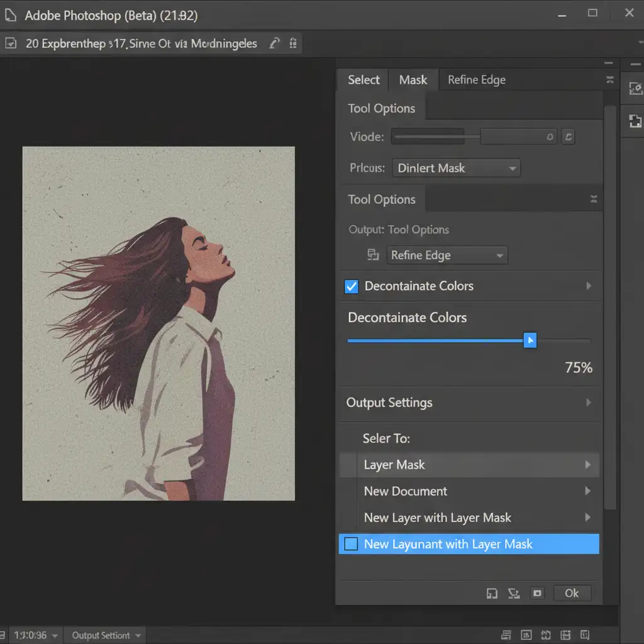Screen dimensions: 644x644
Task: Open Output Settiont menu in status bar
Action: [x=104, y=635]
